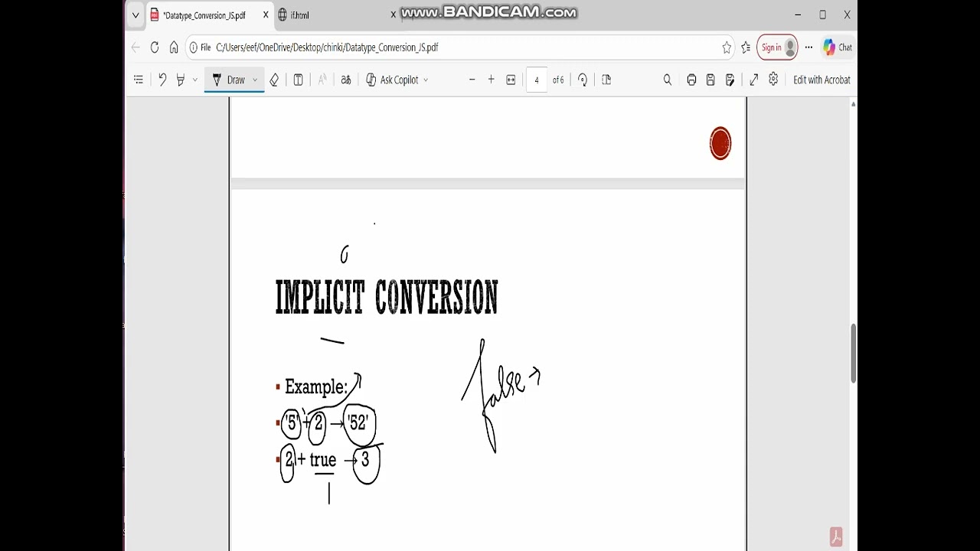The image size is (980, 551).
Task: Open the tab search chevron menu
Action: point(136,15)
